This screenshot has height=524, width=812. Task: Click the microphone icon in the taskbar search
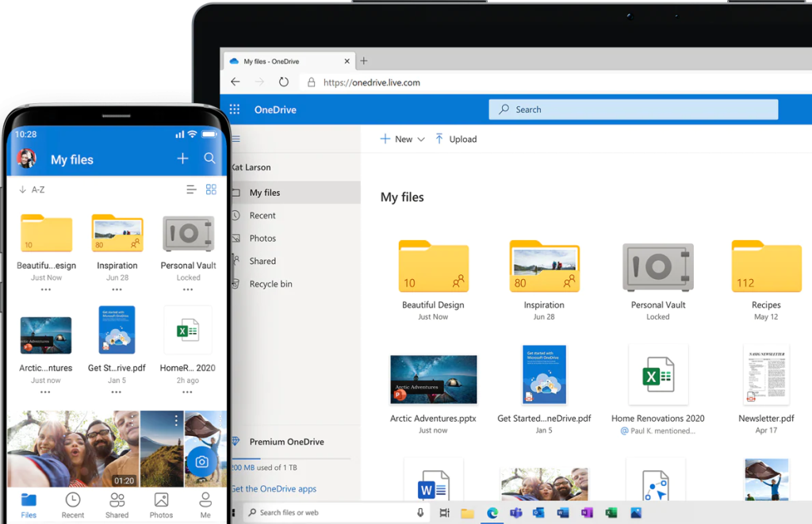point(420,512)
